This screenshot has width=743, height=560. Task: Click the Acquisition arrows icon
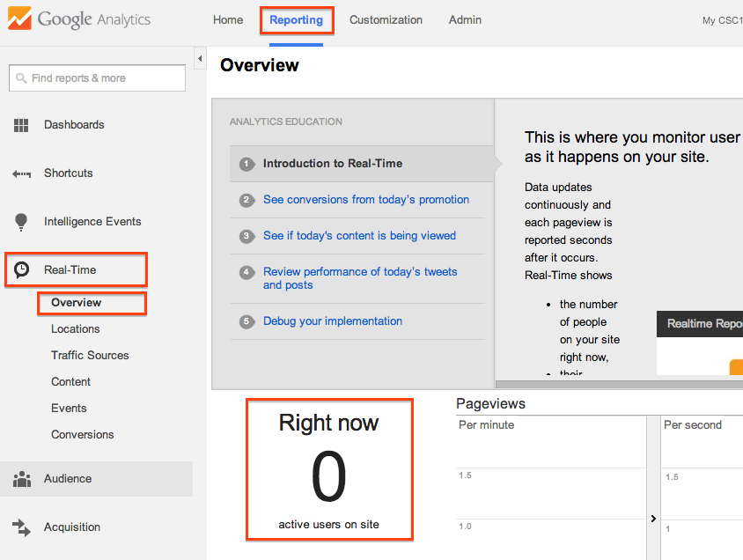point(22,527)
